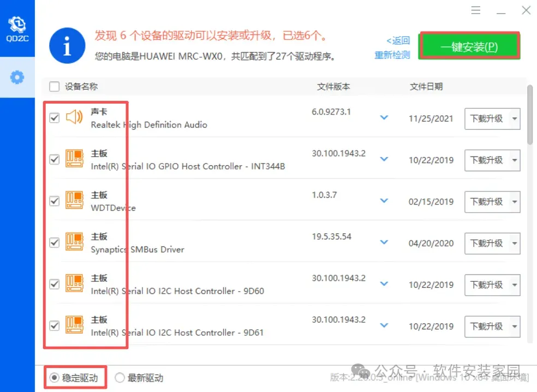Click the <返回 link
The width and height of the screenshot is (537, 392).
[x=398, y=41]
